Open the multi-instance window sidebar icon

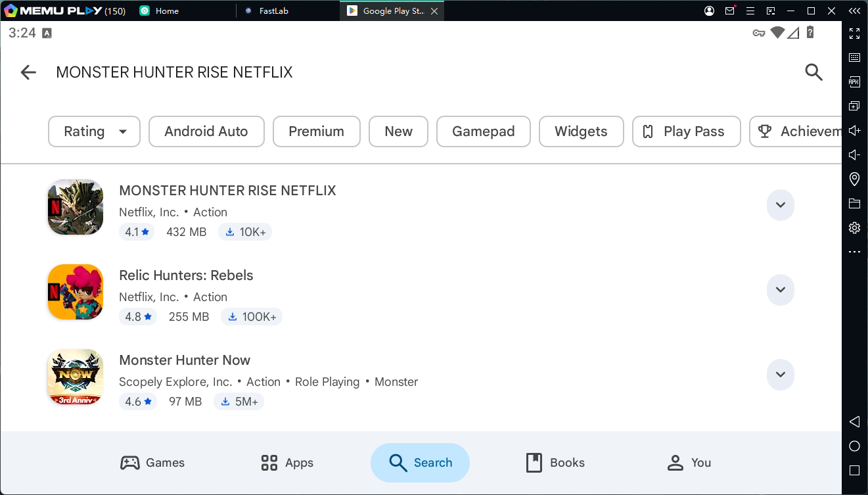click(854, 106)
